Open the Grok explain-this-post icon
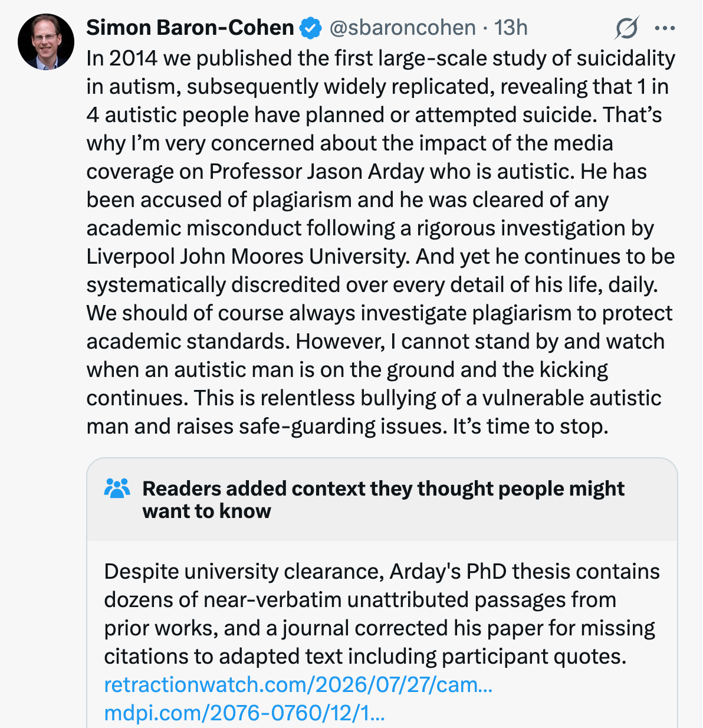The width and height of the screenshot is (703, 728). pyautogui.click(x=627, y=28)
